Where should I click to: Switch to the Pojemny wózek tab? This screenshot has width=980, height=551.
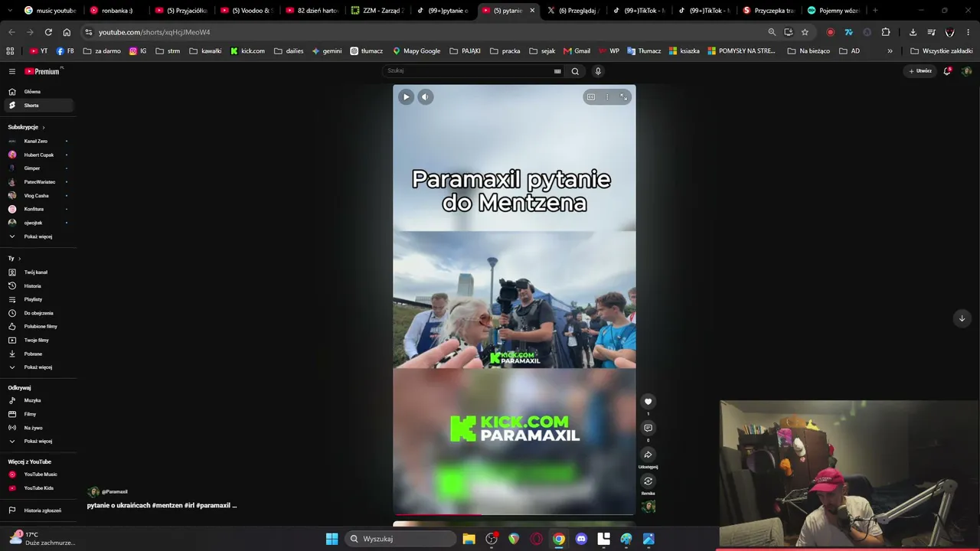pyautogui.click(x=833, y=11)
